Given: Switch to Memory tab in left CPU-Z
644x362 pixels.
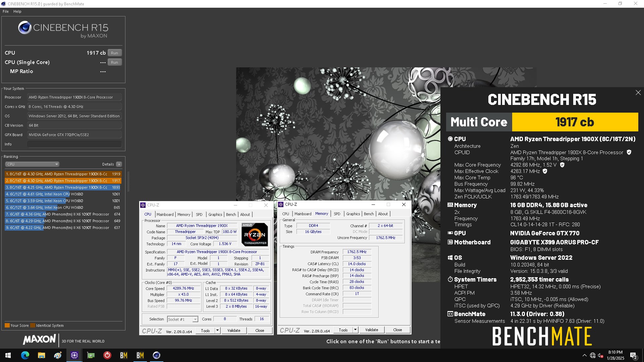Looking at the screenshot, I should (x=184, y=215).
